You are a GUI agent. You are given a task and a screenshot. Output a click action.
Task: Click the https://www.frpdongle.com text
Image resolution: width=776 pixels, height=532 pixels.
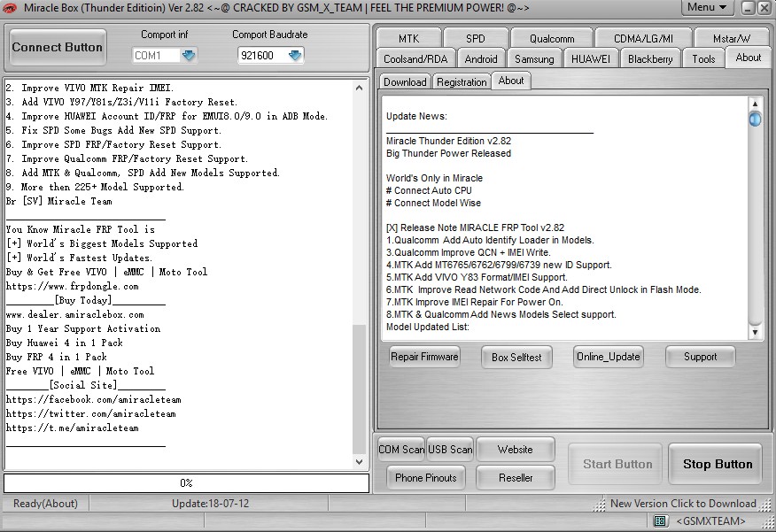73,286
